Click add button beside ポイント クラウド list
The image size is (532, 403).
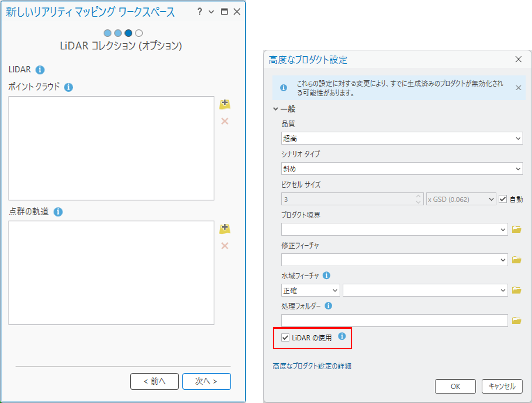(x=225, y=104)
